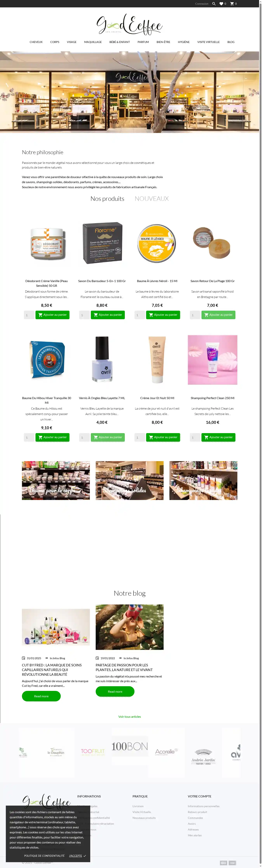
Task: Add Déodorant Crème Vanille to cart
Action: pyautogui.click(x=52, y=315)
